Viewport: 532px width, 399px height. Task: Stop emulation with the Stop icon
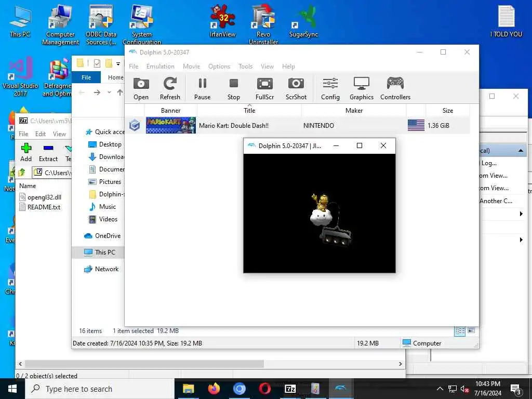pyautogui.click(x=233, y=88)
